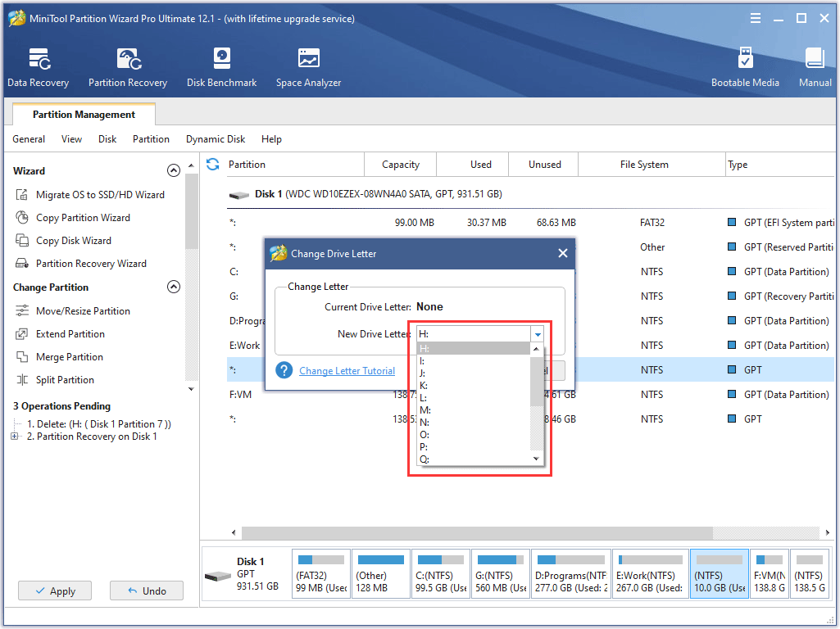
Task: Open the hamburger menu in title bar
Action: (756, 18)
